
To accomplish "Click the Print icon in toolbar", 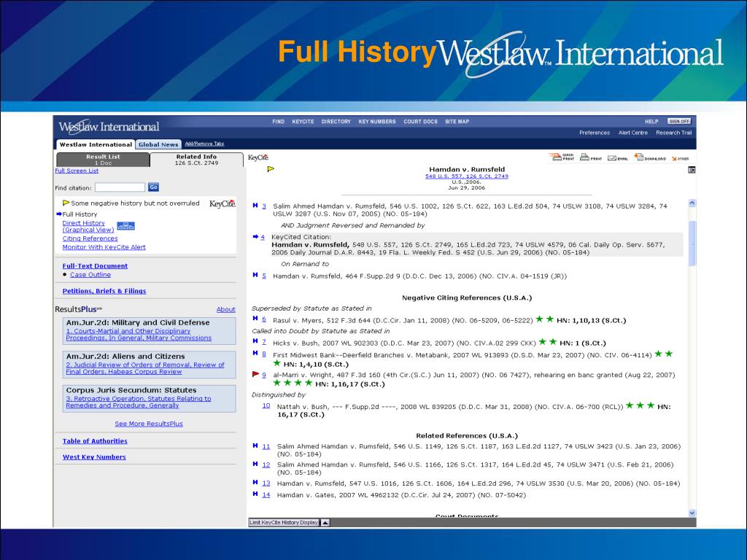I will 591,157.
